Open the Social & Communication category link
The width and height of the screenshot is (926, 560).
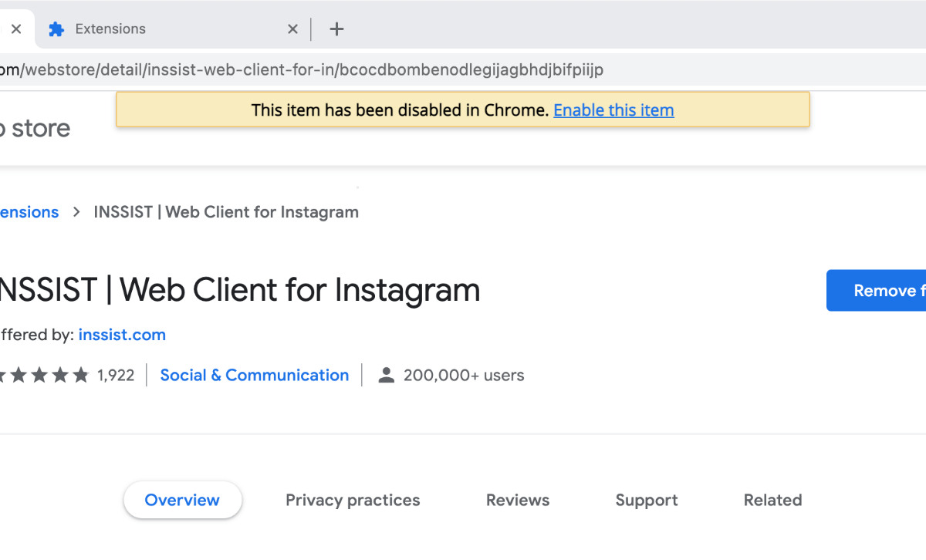[x=254, y=376]
